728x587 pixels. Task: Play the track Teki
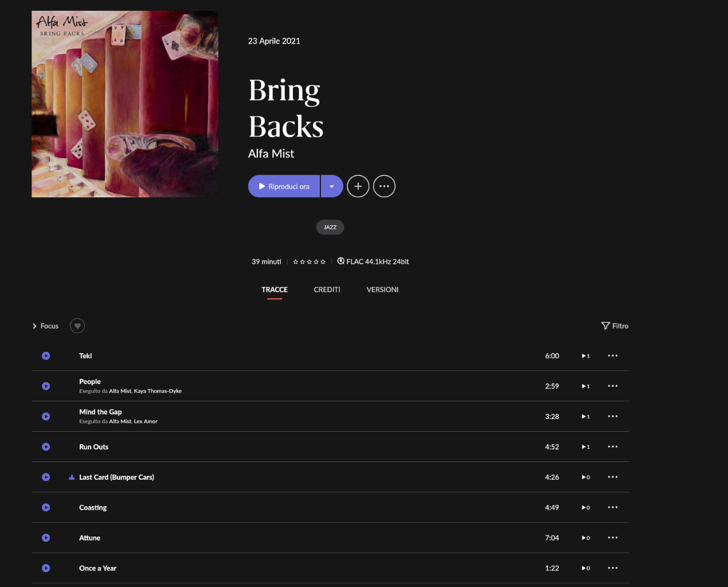46,356
